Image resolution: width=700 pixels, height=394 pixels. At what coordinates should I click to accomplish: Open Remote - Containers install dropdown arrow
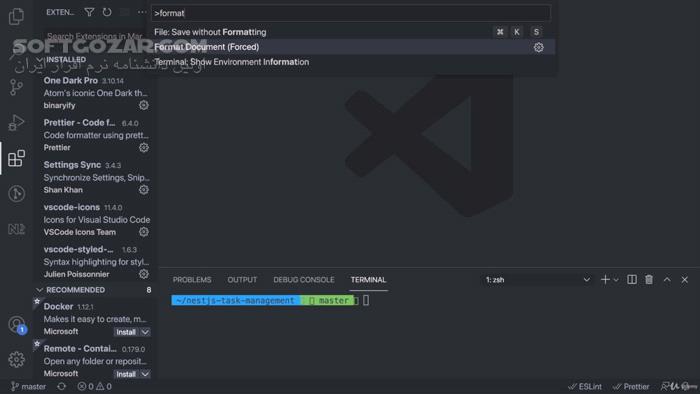coord(145,374)
